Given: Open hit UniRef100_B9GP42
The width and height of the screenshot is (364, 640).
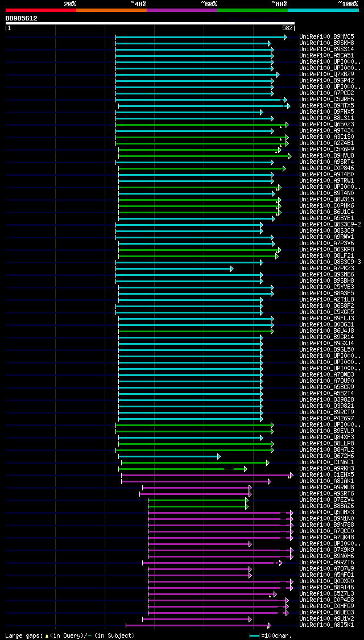Looking at the screenshot, I should [x=326, y=80].
